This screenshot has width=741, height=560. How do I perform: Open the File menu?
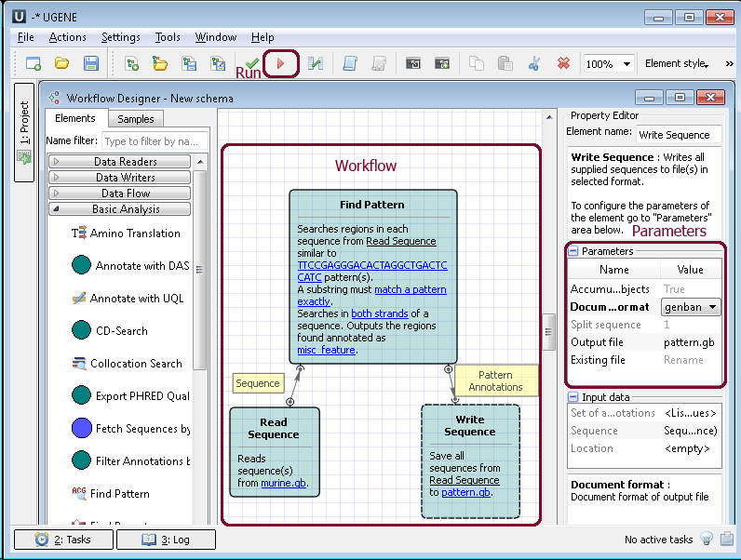25,37
